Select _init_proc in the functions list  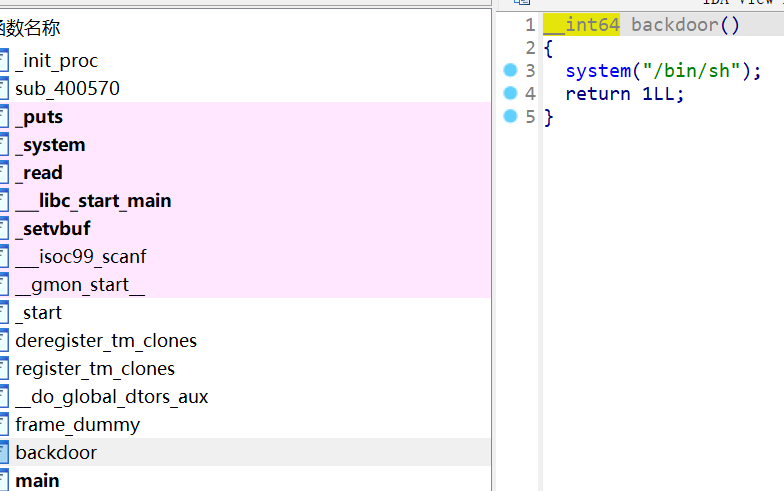(x=245, y=60)
